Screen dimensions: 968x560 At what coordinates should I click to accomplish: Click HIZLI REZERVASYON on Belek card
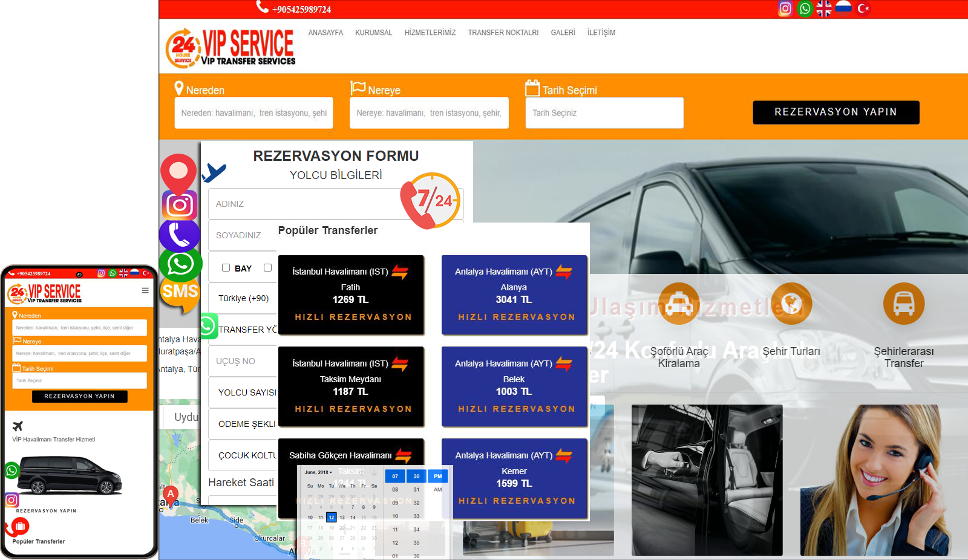click(x=517, y=409)
